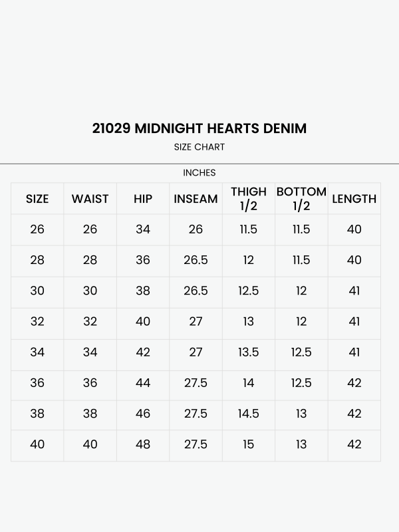Click thigh value 13.5 in size 34 row
Image resolution: width=399 pixels, height=532 pixels.
pos(249,352)
